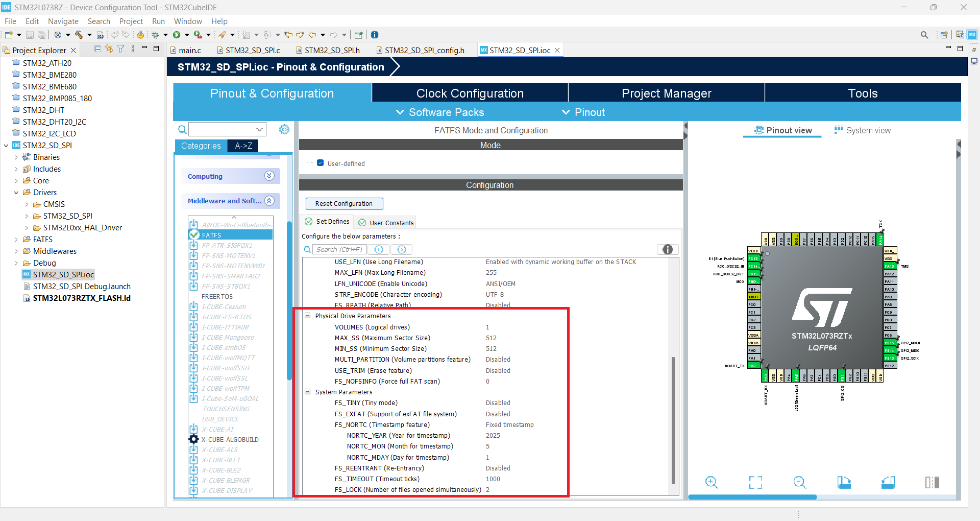This screenshot has width=980, height=521.
Task: Launch Debug with the green bug icon
Action: (156, 35)
